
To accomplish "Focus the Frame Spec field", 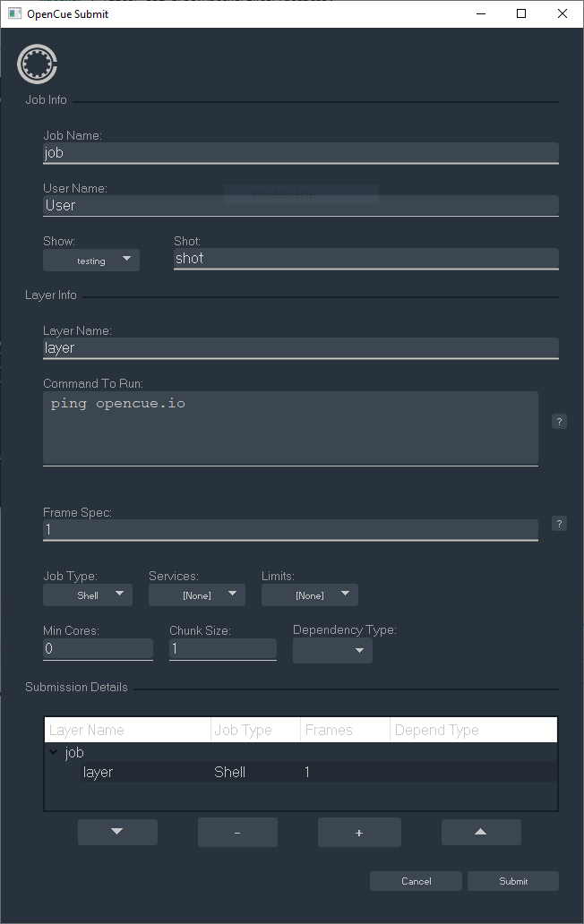I will tap(290, 530).
